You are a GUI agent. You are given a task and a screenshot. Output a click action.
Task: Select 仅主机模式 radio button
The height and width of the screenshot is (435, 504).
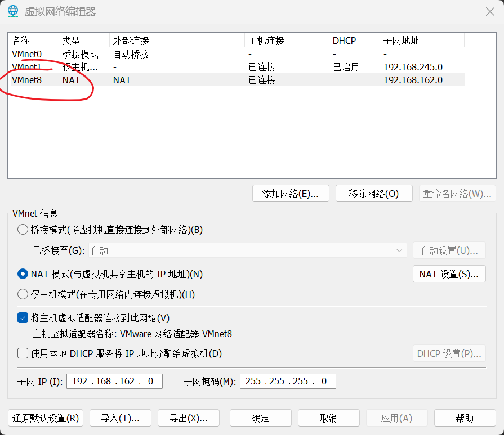click(23, 294)
